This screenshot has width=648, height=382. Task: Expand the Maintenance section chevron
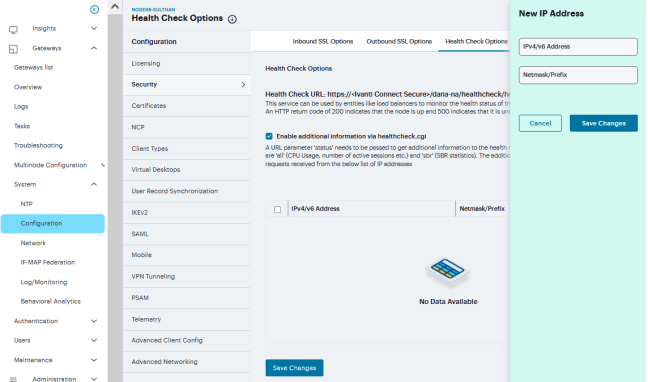click(x=94, y=360)
